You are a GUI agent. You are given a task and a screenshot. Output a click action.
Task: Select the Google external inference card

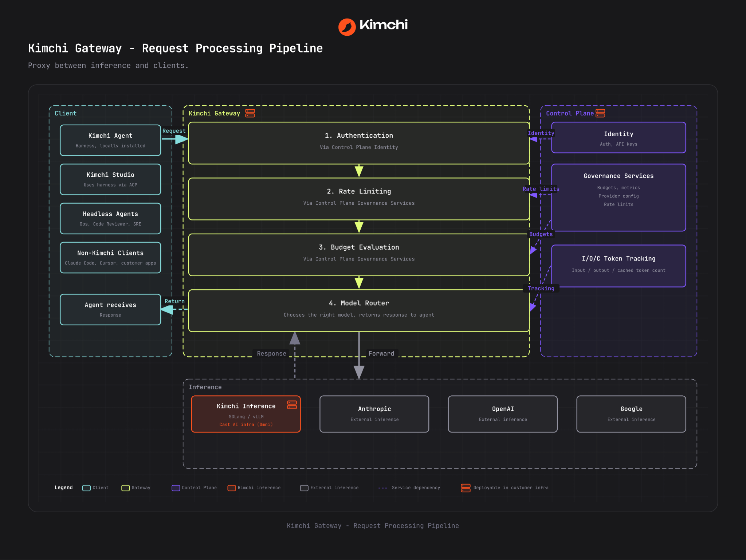[x=631, y=414]
